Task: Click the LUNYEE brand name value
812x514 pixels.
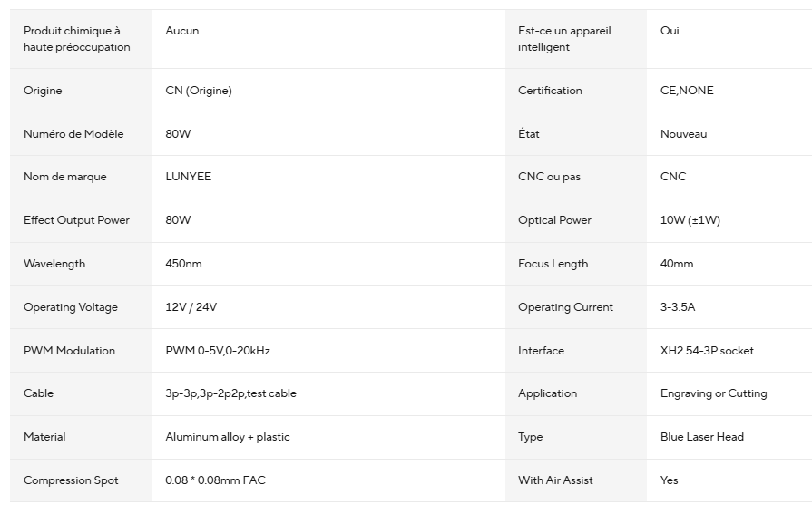Action: [188, 177]
